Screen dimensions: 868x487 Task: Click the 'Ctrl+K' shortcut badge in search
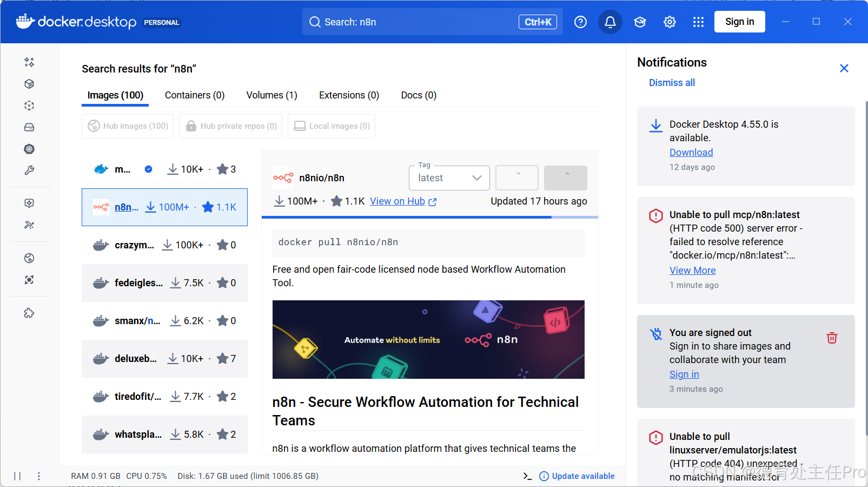pos(538,22)
